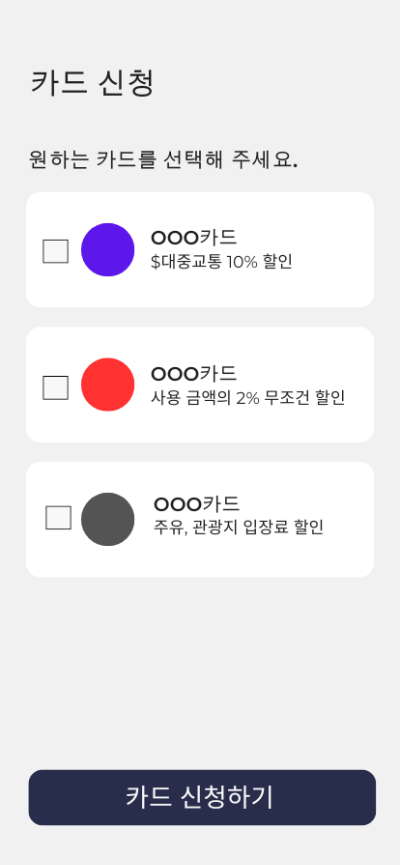The height and width of the screenshot is (865, 400).
Task: Choose the white card tile containing the red circle
Action: pos(200,385)
